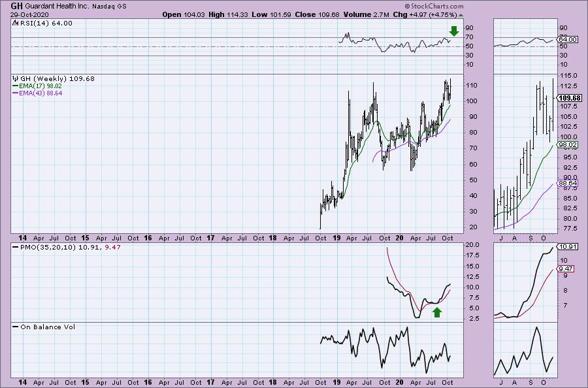The width and height of the screenshot is (588, 388).
Task: Click the GH ticker symbol in the header
Action: [16, 6]
